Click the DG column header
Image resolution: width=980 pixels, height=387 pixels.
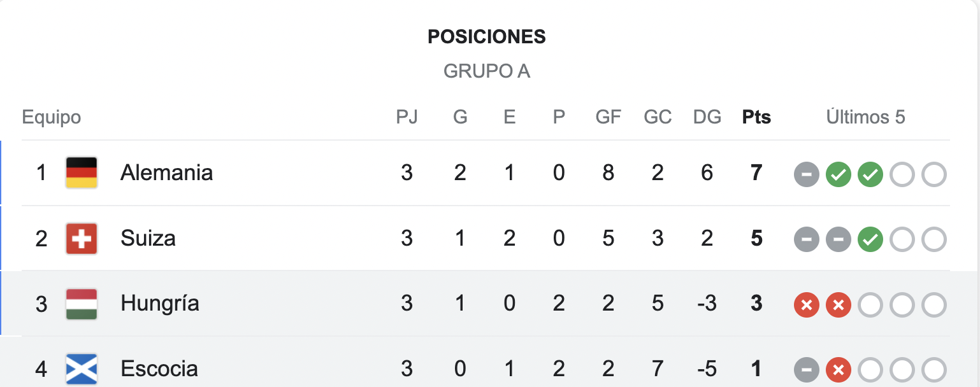[707, 117]
